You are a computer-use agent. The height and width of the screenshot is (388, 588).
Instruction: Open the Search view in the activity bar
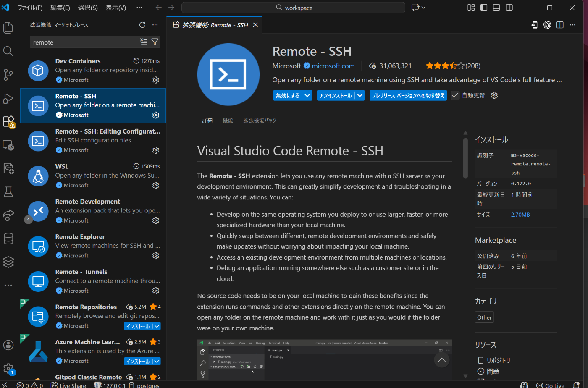pyautogui.click(x=8, y=51)
